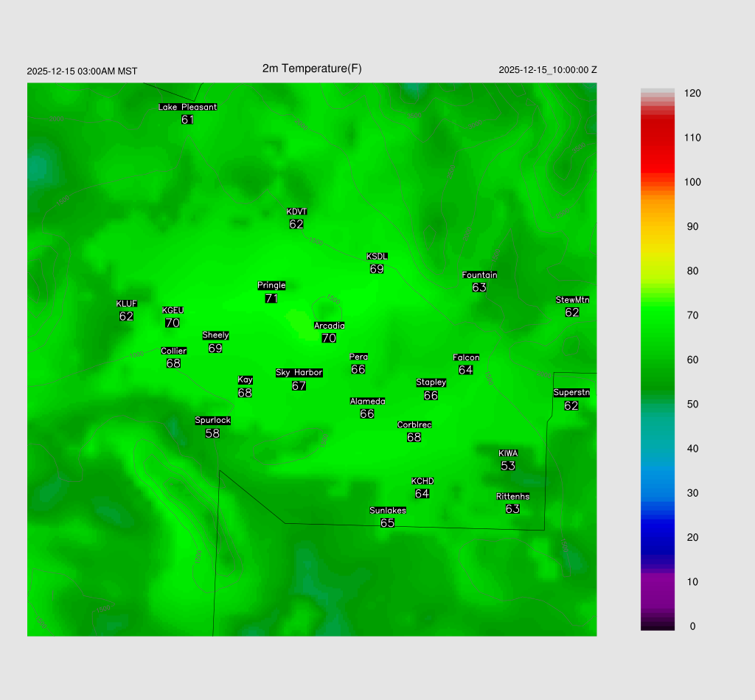Screen dimensions: 755x700
Task: Select the Rittenhs station label
Action: (x=513, y=497)
